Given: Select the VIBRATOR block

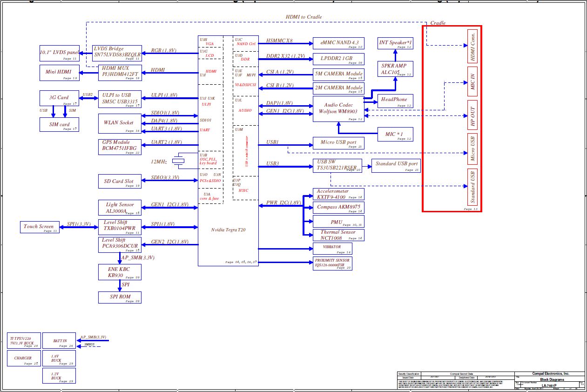Looking at the screenshot, I should (x=332, y=249).
